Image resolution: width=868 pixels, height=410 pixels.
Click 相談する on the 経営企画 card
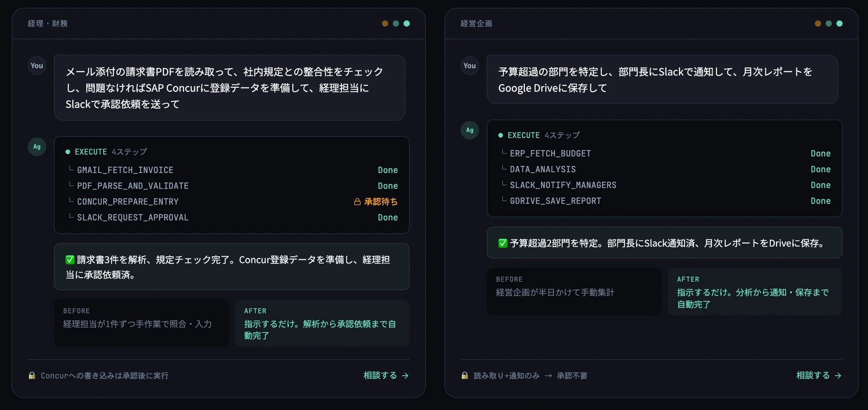812,375
